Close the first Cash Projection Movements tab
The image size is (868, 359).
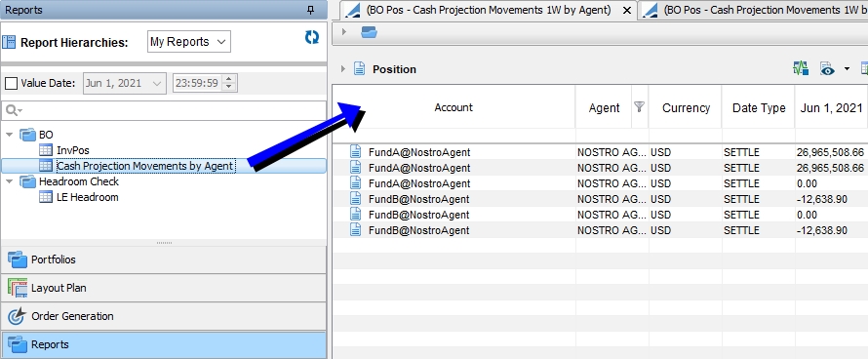[x=627, y=10]
